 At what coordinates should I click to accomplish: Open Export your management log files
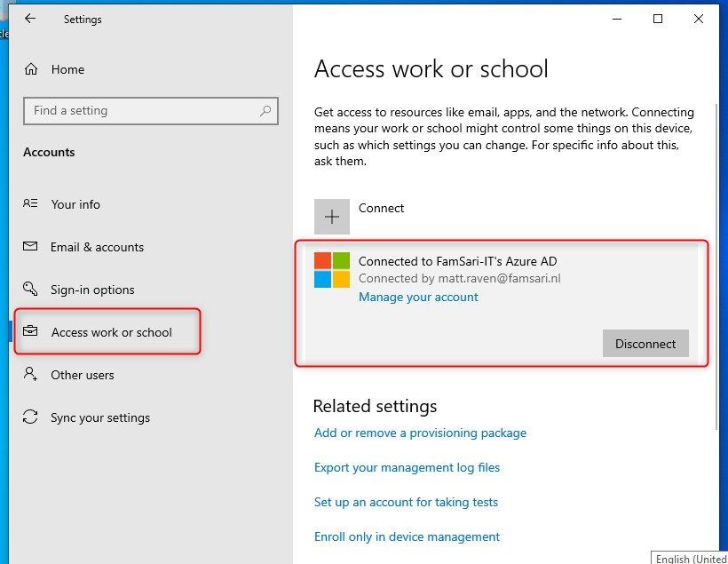(x=407, y=467)
